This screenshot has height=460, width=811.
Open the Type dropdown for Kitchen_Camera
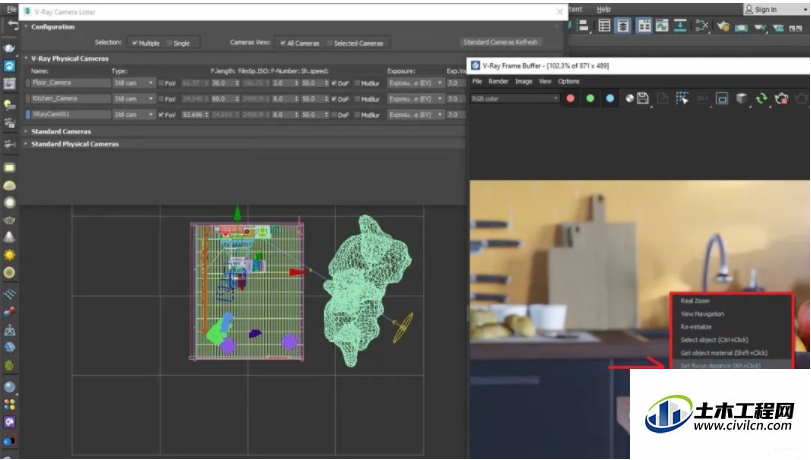tap(134, 99)
